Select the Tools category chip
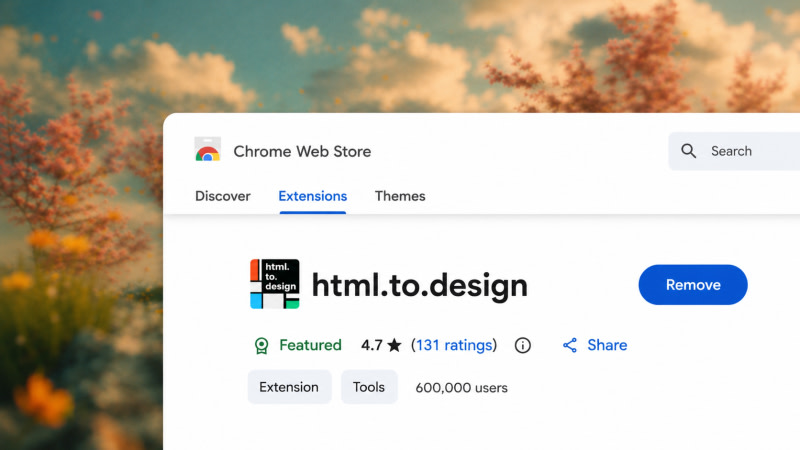The width and height of the screenshot is (800, 450). tap(369, 387)
